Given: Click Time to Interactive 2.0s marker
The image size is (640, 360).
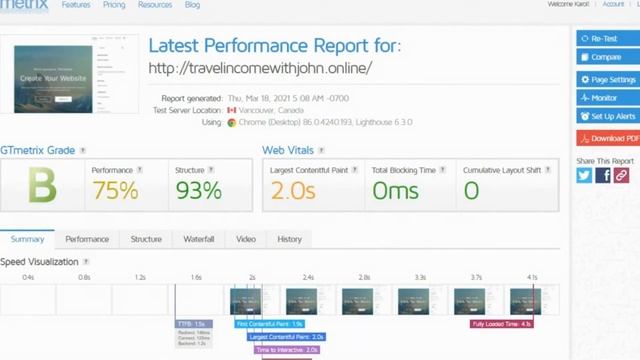Looking at the screenshot, I should click(287, 350).
